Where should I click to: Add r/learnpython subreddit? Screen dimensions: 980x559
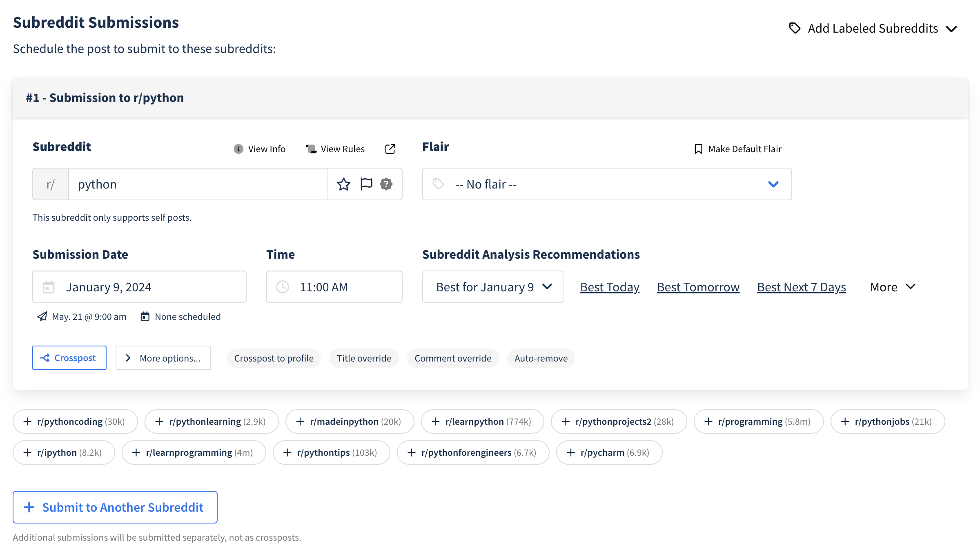(x=482, y=421)
